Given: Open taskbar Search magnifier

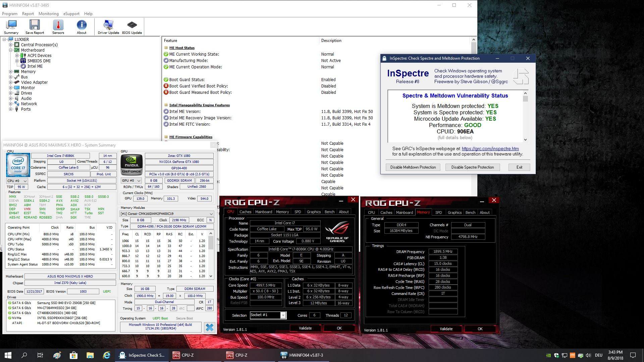Looking at the screenshot, I should point(24,355).
